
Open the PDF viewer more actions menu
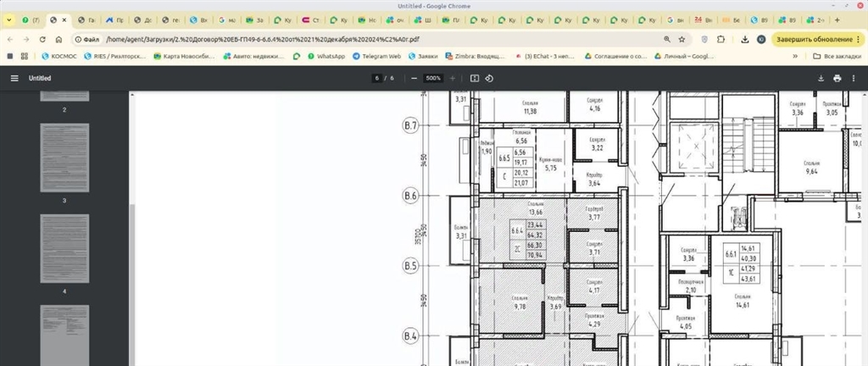pos(853,79)
